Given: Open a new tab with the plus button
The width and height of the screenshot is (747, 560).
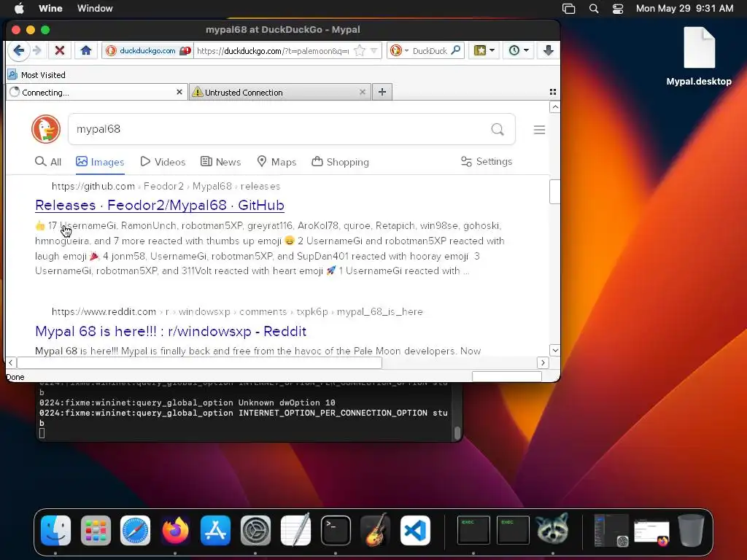Looking at the screenshot, I should pyautogui.click(x=382, y=92).
